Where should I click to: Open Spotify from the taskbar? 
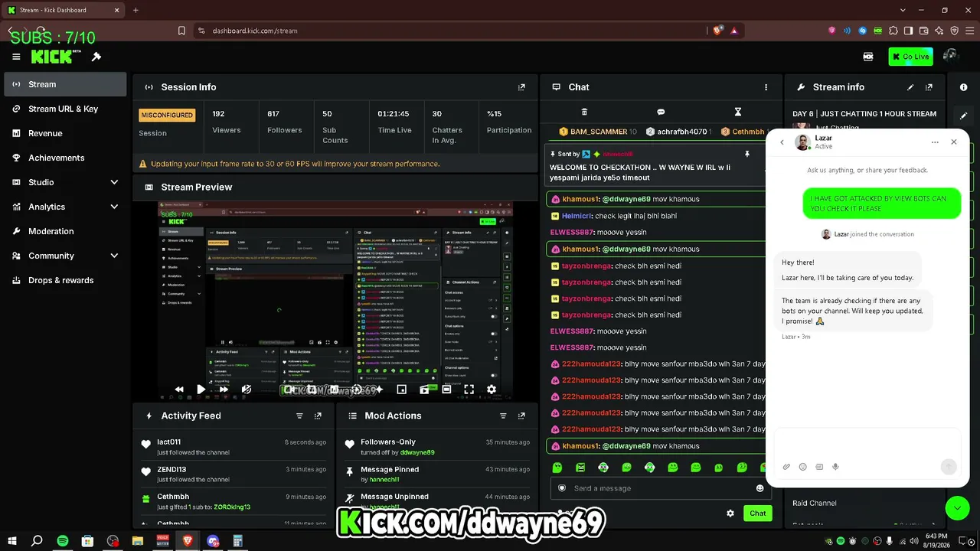click(x=63, y=541)
